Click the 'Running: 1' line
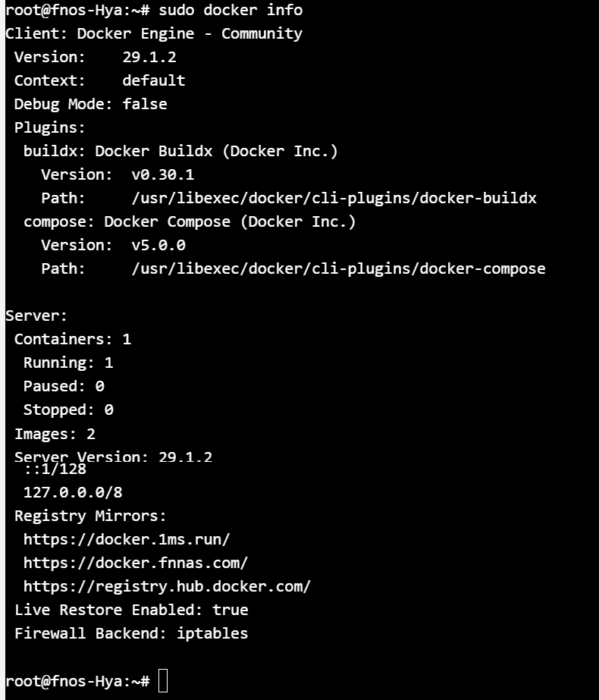The width and height of the screenshot is (599, 700). pos(68,363)
